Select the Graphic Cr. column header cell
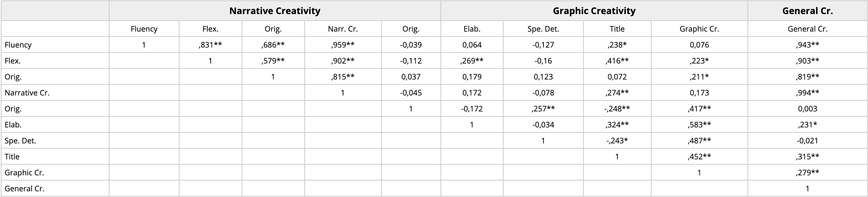Image resolution: width=868 pixels, height=197 pixels. pos(699,29)
